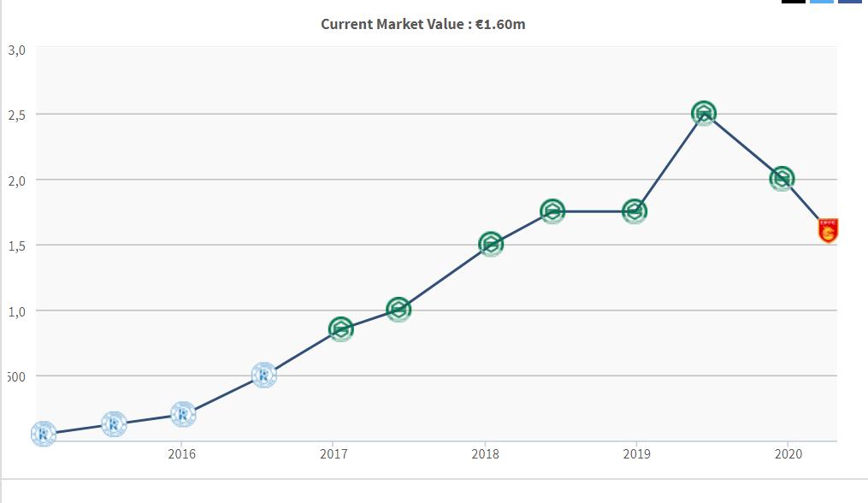Select the second blue club marker in mid-2015
This screenshot has width=868, height=503.
coord(114,423)
